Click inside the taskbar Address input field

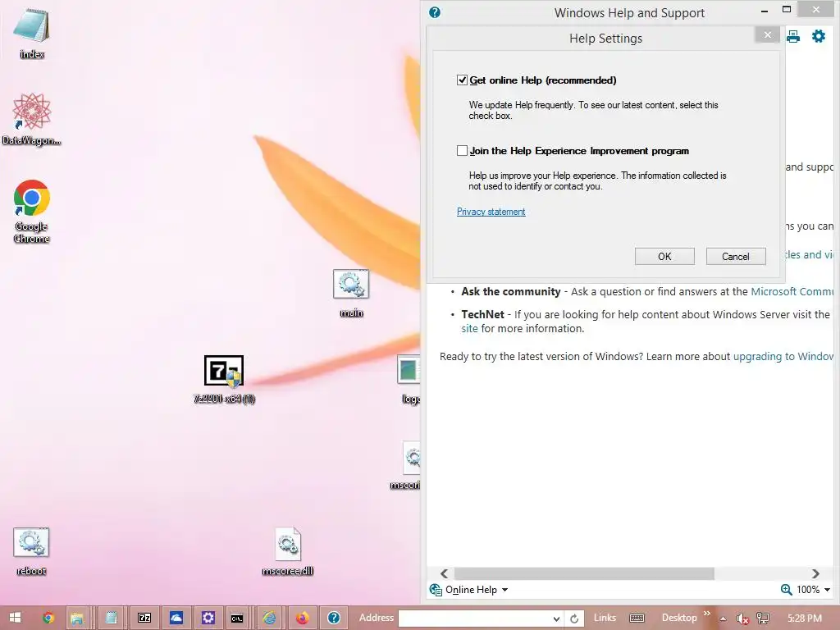click(x=475, y=619)
